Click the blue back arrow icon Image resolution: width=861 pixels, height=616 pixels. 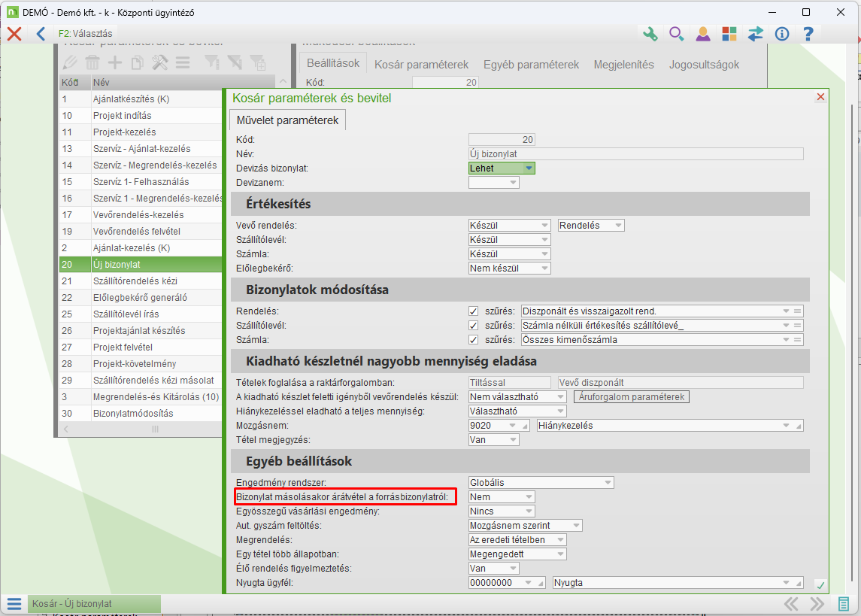(41, 34)
